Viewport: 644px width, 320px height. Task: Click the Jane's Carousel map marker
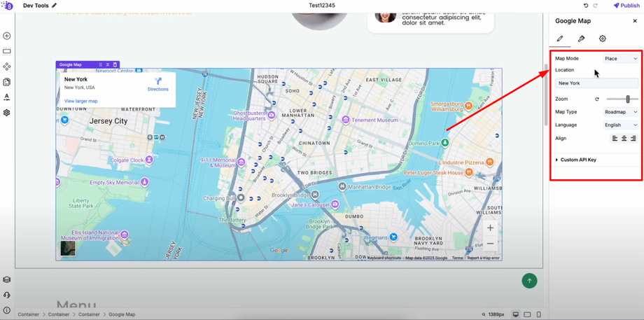335,204
